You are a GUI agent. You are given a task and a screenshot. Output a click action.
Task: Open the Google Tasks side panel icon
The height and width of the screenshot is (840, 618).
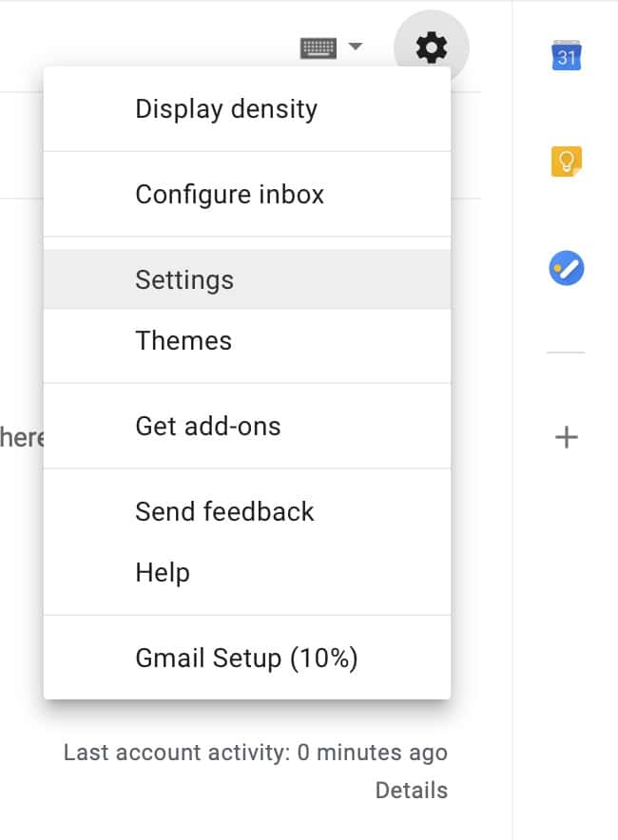pyautogui.click(x=567, y=269)
